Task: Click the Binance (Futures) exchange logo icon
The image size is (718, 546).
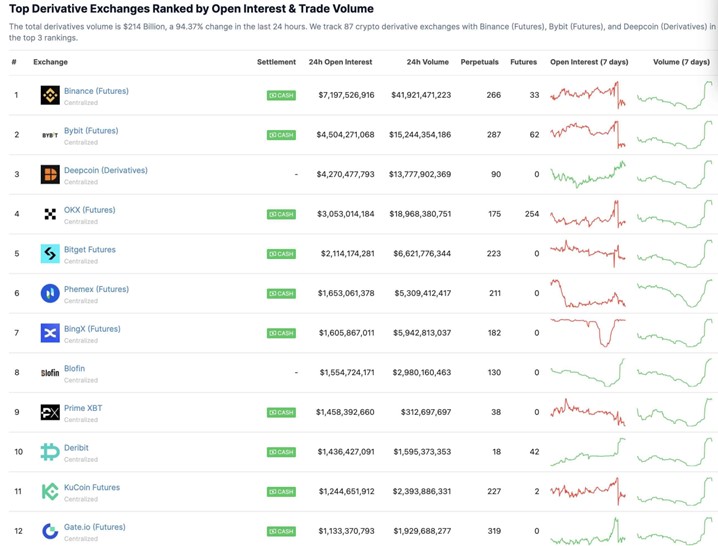Action: click(x=49, y=96)
